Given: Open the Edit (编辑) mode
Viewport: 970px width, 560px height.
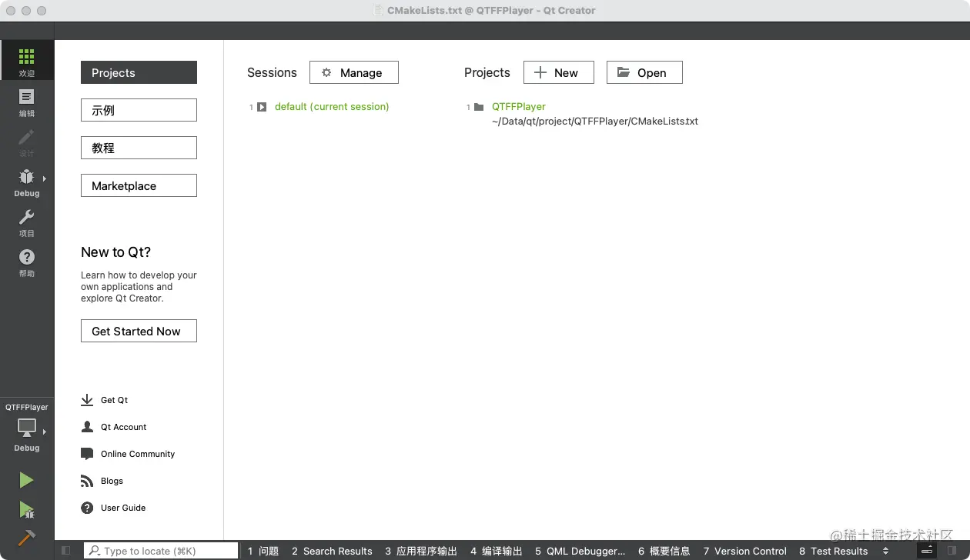Looking at the screenshot, I should [x=27, y=103].
